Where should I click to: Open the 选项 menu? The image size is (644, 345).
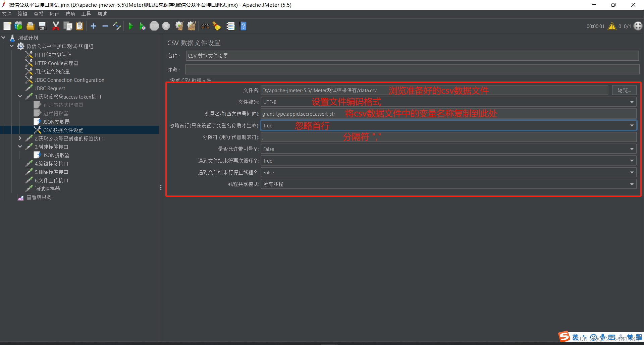[x=70, y=14]
